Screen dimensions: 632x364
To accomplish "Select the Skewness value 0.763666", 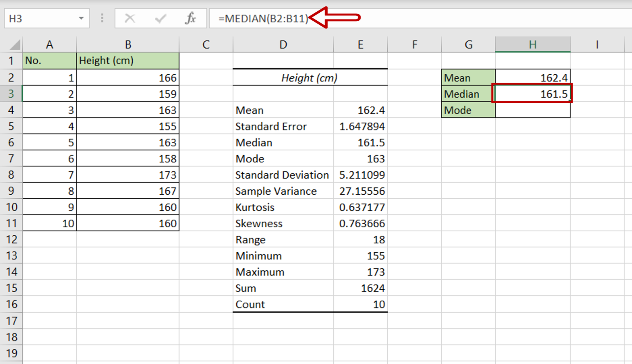I will coord(360,223).
